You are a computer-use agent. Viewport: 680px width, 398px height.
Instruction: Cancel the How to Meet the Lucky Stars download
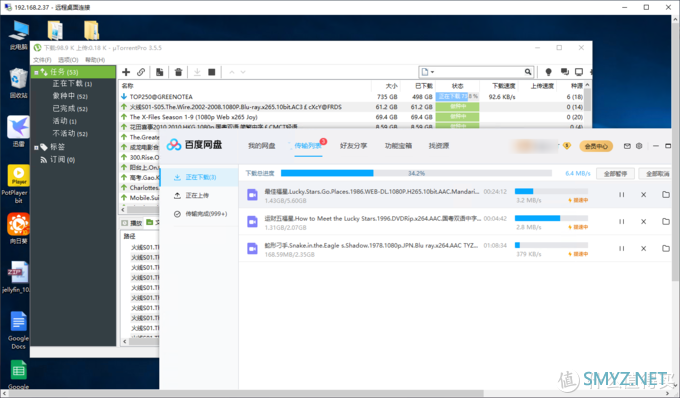[644, 222]
